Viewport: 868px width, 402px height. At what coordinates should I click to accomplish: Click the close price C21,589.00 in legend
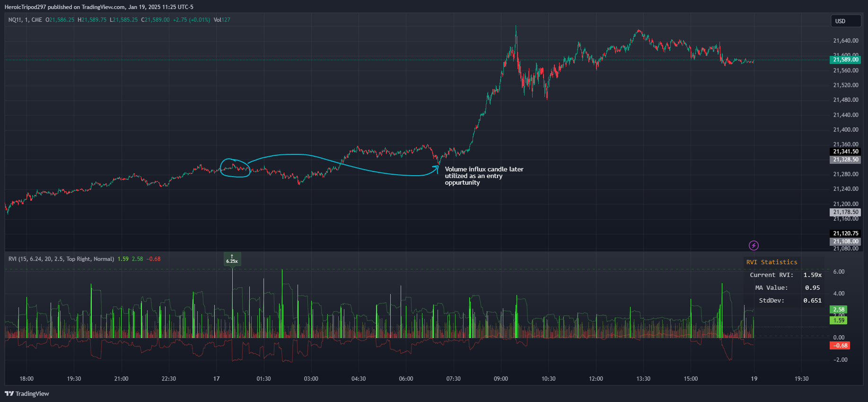155,20
